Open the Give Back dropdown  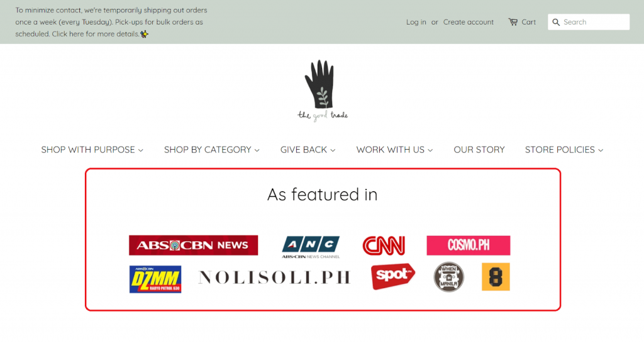pyautogui.click(x=308, y=150)
